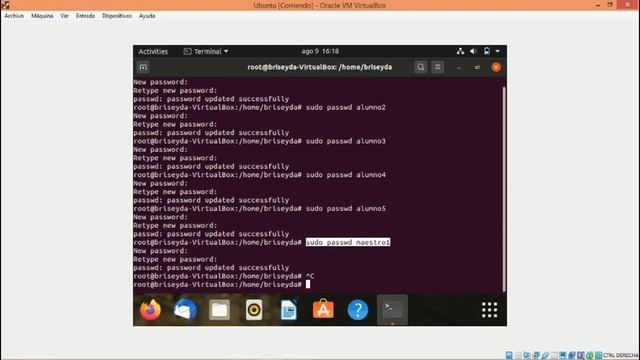Viewport: 640px width, 360px height.
Task: Click the 'sudo passwd alumno5' command line
Action: pyautogui.click(x=346, y=209)
